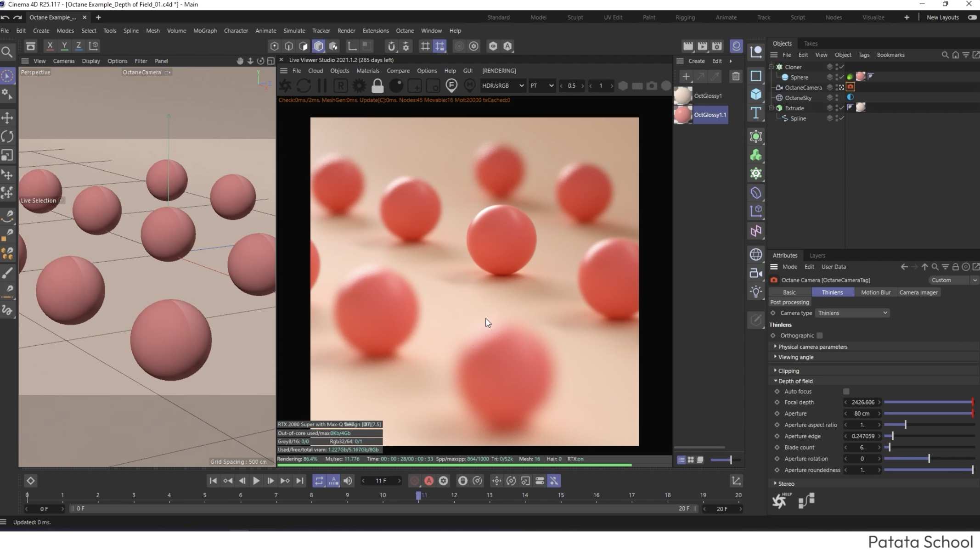Image resolution: width=980 pixels, height=550 pixels.
Task: Click the Post processing button
Action: tap(789, 303)
